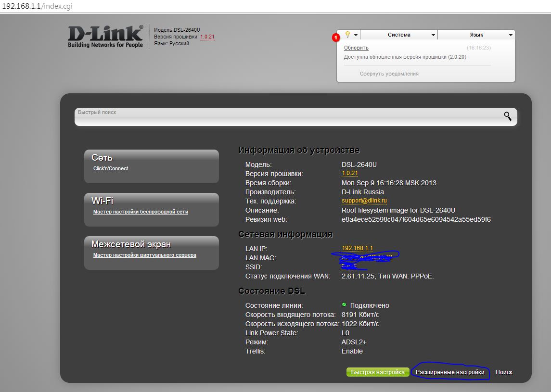Click 'Root filesystem image for DSL-2640U' description
This screenshot has height=392, width=551.
tap(398, 210)
